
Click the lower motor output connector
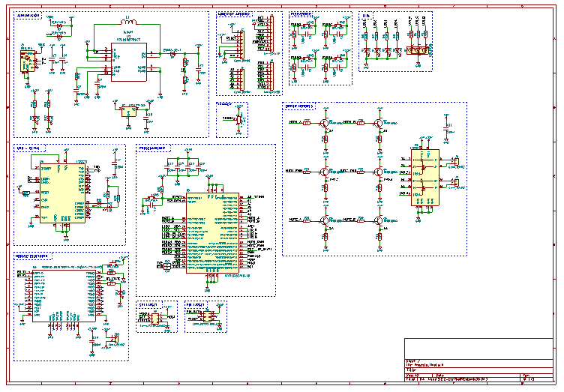coord(457,183)
